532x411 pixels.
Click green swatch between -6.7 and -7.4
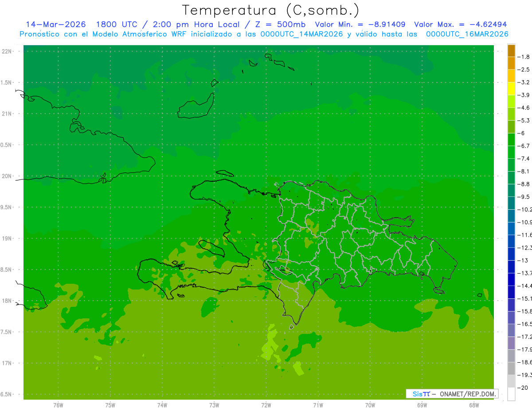511,152
